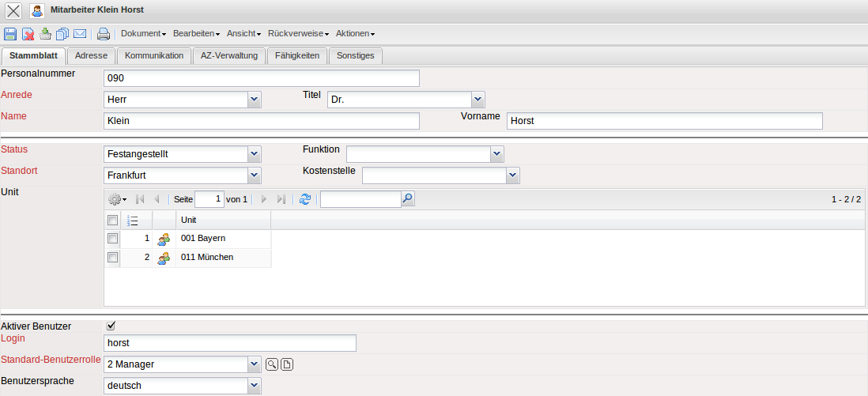The image size is (868, 396).
Task: Click the delete document icon in toolbar
Action: 28,34
